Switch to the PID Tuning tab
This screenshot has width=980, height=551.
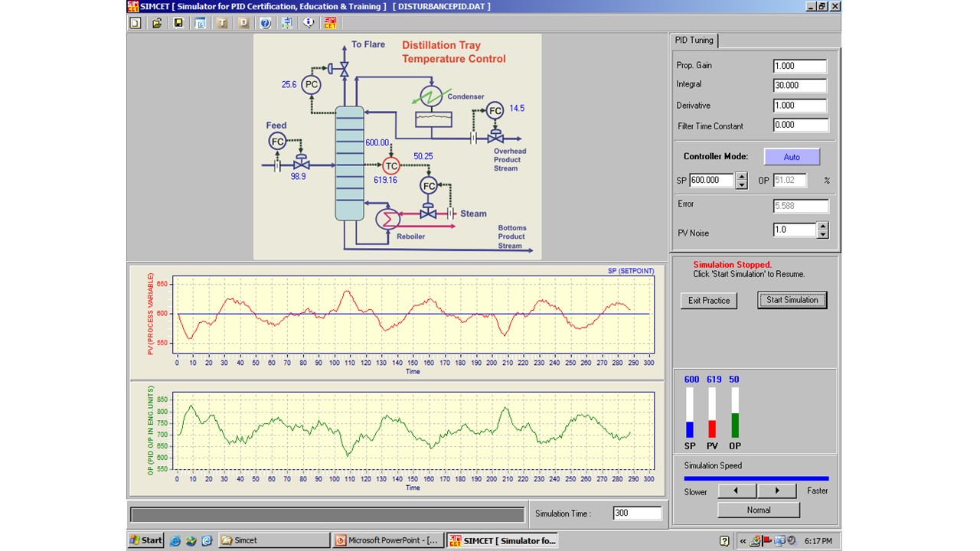tap(693, 41)
